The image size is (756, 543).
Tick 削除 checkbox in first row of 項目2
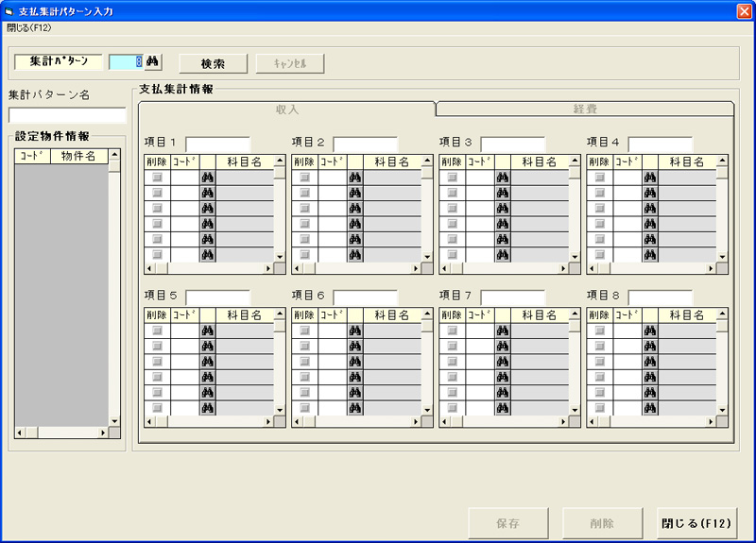click(304, 178)
